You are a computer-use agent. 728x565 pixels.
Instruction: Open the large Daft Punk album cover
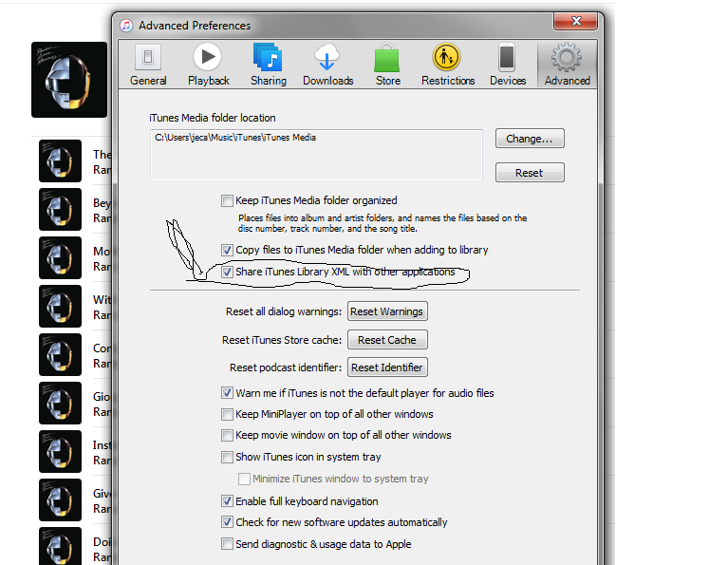[x=69, y=80]
